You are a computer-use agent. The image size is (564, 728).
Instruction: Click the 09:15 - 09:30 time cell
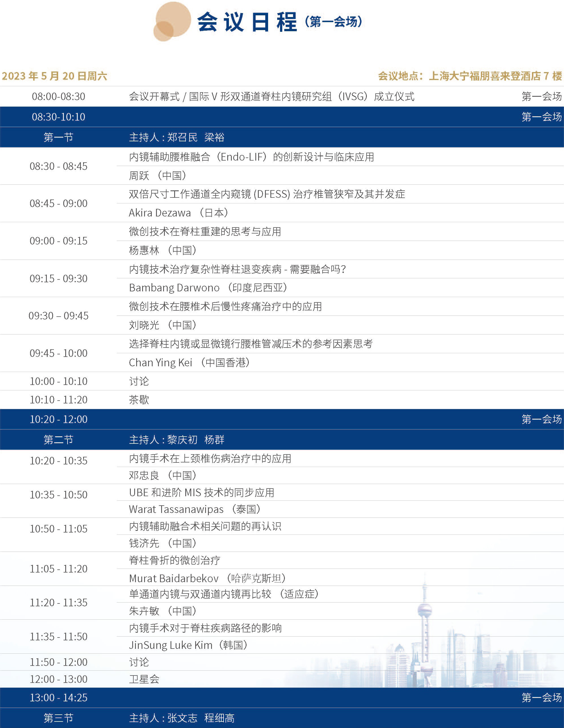[59, 278]
